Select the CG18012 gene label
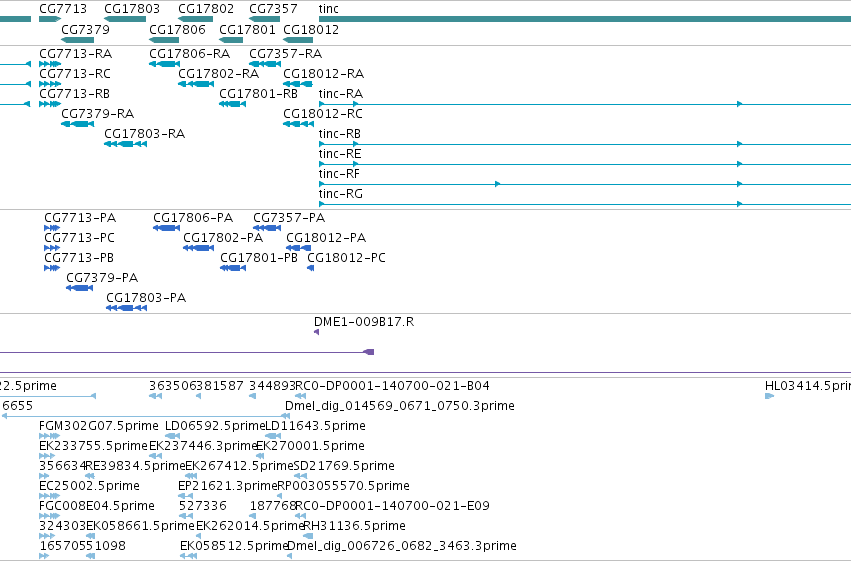 [x=311, y=29]
